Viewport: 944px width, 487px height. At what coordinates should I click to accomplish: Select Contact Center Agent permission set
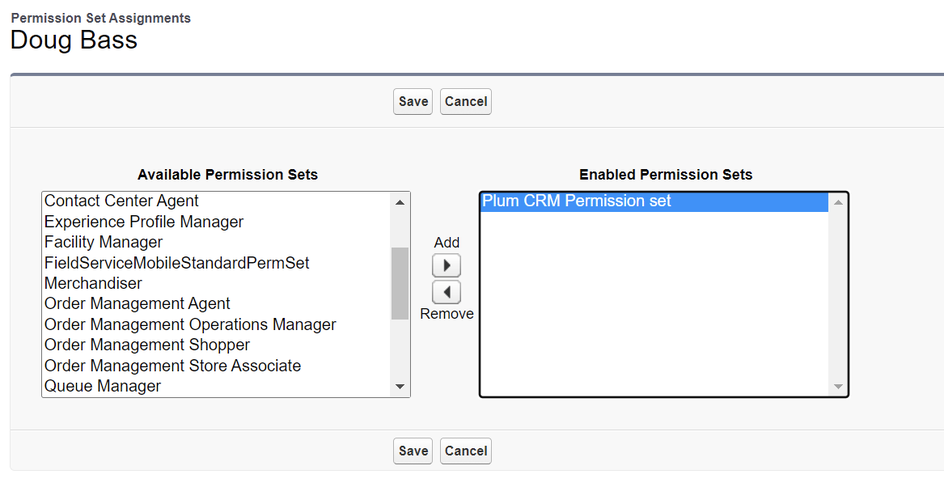(x=121, y=201)
